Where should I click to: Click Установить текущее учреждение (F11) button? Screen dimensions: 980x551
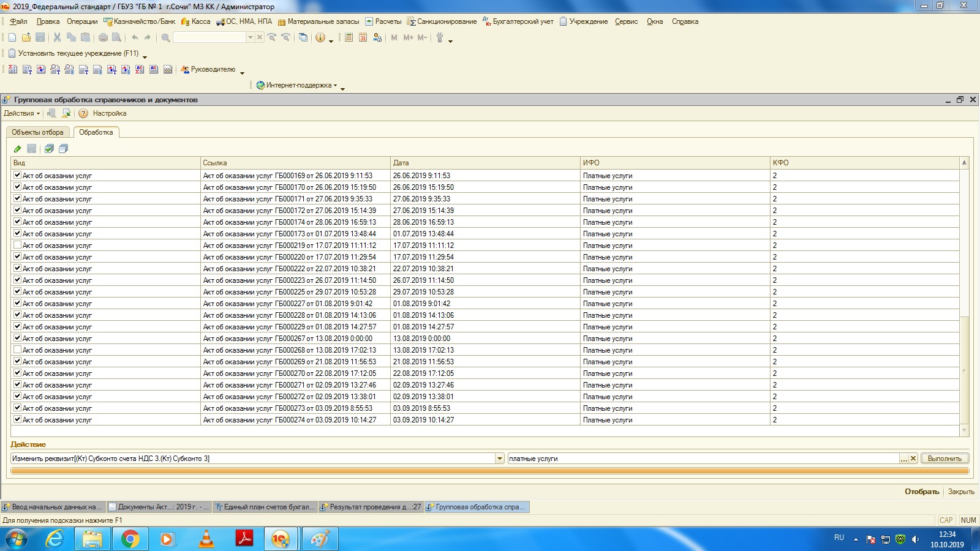73,53
